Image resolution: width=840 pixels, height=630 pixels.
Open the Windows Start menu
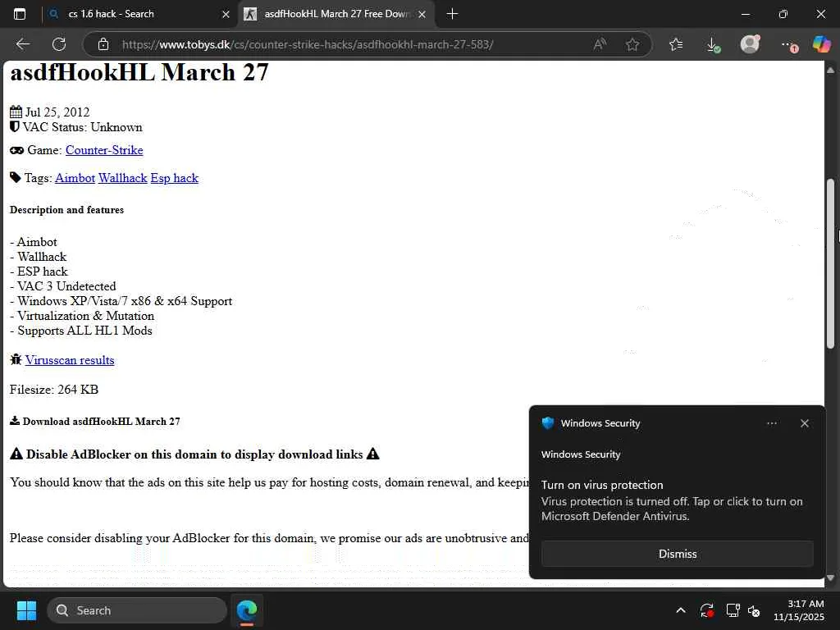point(26,610)
